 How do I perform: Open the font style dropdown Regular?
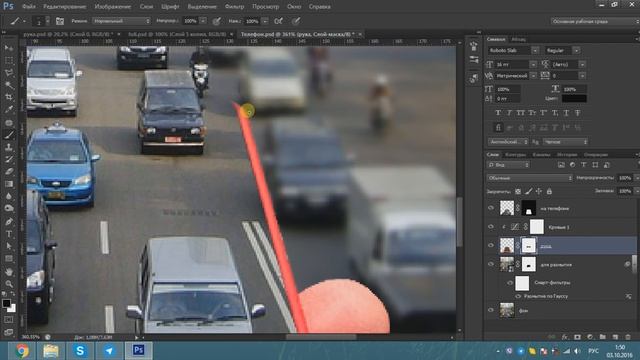click(576, 51)
